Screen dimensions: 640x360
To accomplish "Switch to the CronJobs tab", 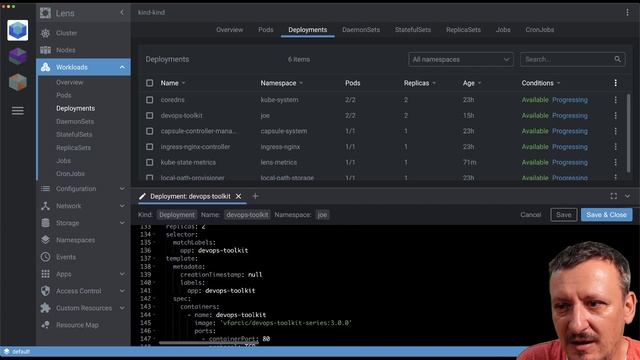I will point(540,30).
